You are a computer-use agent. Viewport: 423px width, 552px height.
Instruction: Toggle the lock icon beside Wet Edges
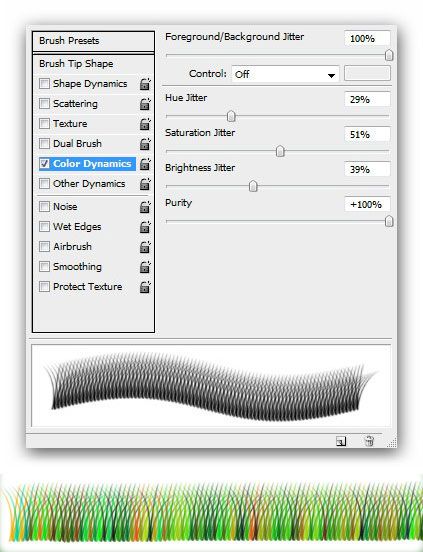(145, 227)
